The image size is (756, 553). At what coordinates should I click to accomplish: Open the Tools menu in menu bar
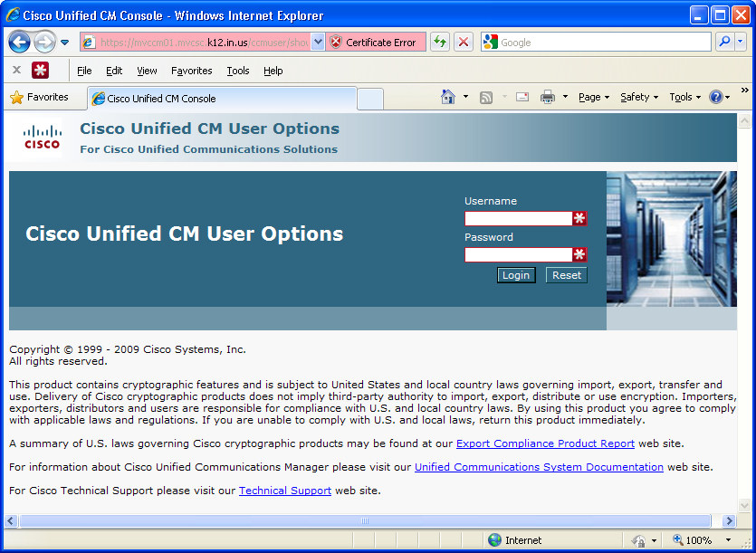click(238, 71)
